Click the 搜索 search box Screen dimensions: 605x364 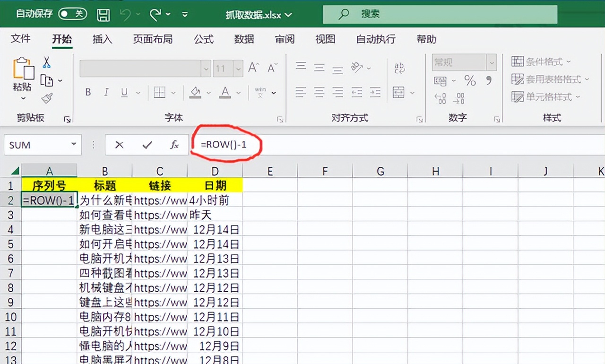(x=440, y=14)
